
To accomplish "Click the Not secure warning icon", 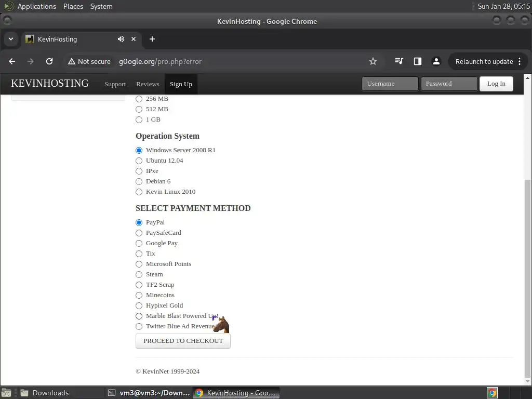I will [72, 61].
